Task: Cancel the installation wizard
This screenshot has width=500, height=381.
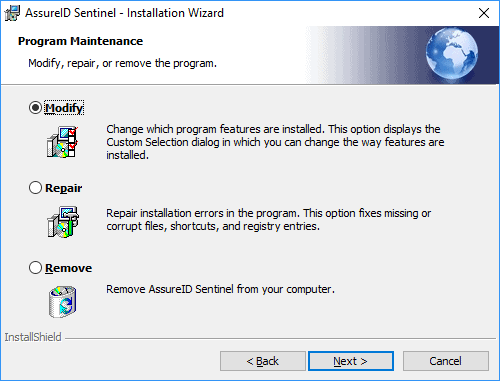Action: tap(446, 361)
